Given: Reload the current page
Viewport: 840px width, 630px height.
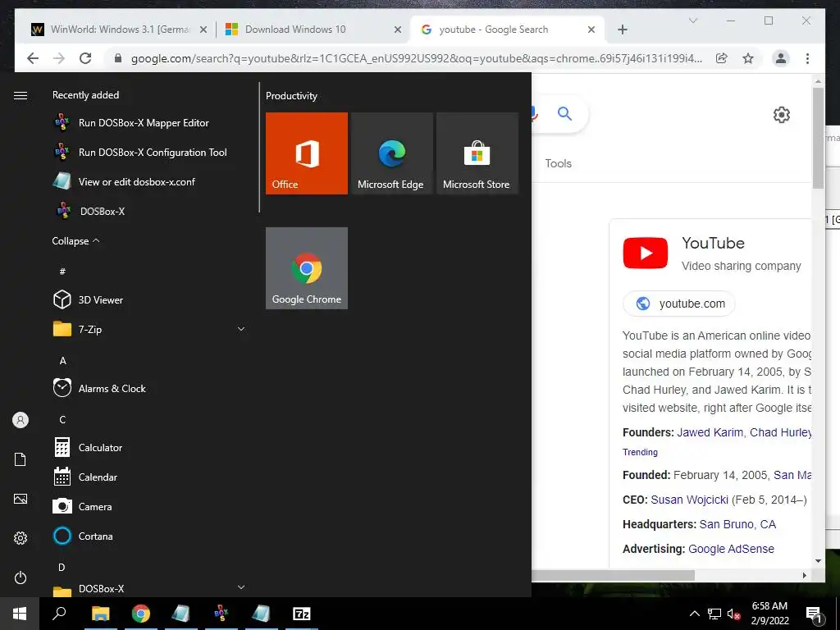Looking at the screenshot, I should [x=85, y=58].
